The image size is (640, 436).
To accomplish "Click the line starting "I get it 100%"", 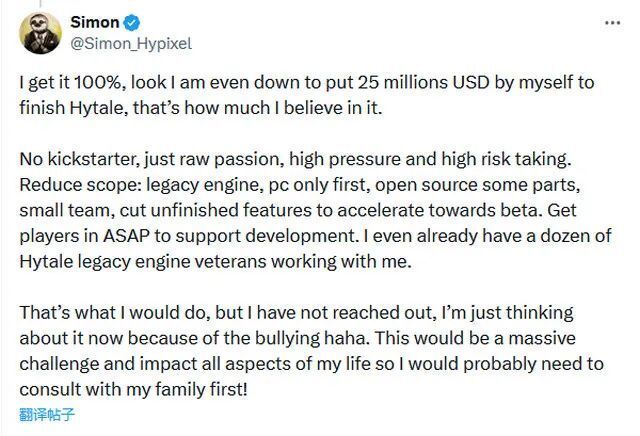I will (x=307, y=83).
